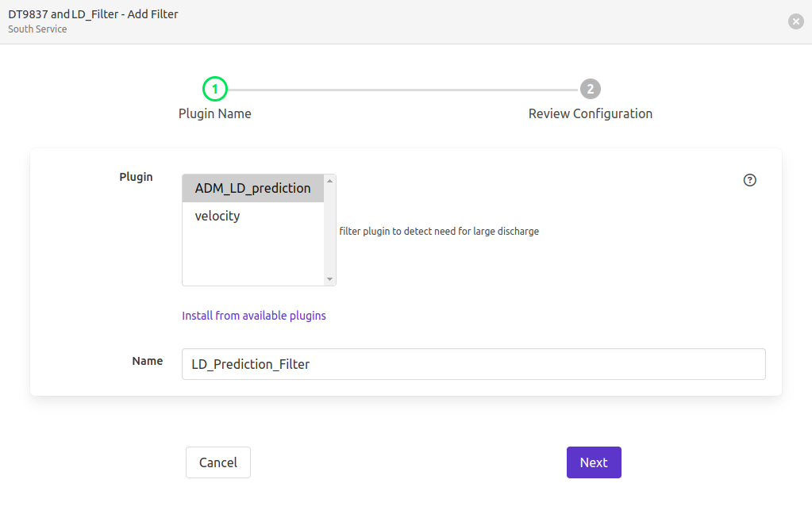The width and height of the screenshot is (812, 514).
Task: Click the progress line between wizard steps
Action: tap(402, 90)
